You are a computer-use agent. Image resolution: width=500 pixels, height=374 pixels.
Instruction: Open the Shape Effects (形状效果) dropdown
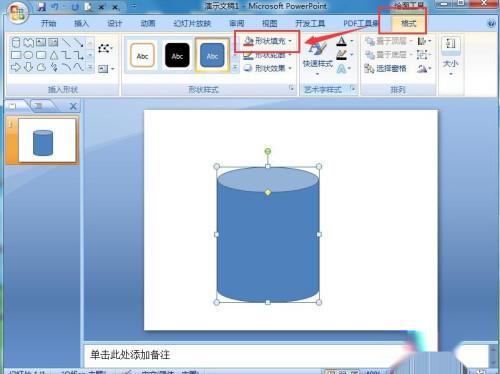tap(268, 68)
